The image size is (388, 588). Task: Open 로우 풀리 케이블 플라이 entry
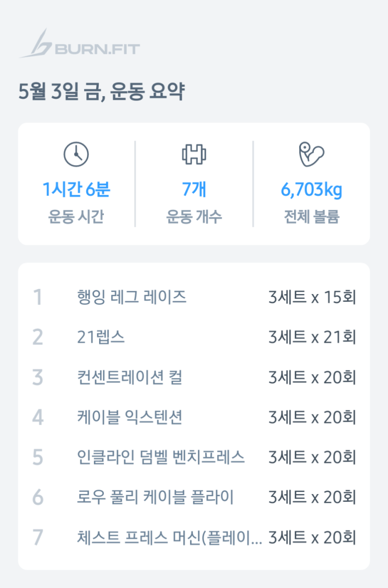pyautogui.click(x=155, y=498)
